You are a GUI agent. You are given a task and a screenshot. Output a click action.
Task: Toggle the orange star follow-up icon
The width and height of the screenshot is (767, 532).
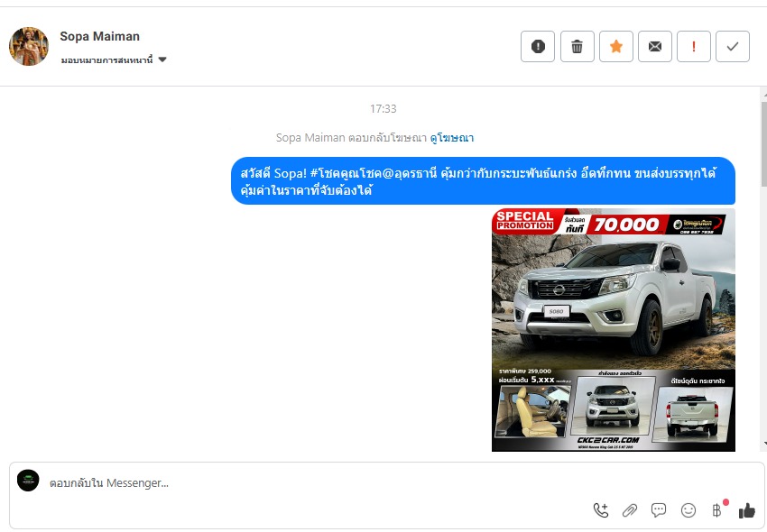(x=616, y=47)
